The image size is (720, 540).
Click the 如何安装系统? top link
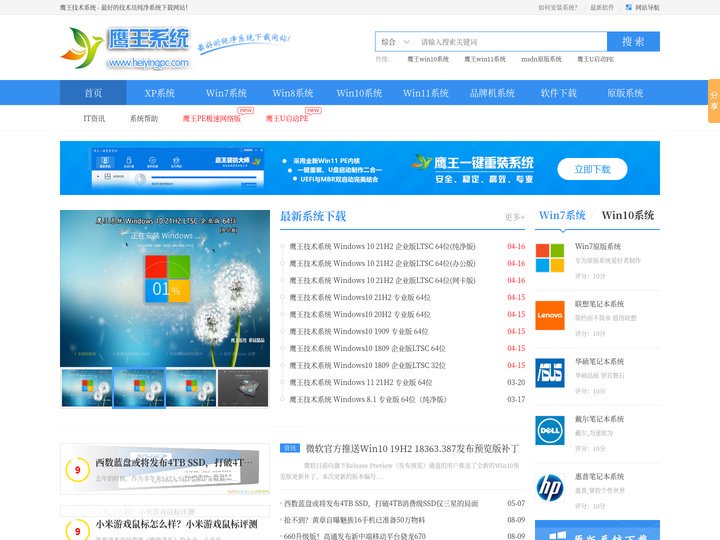pos(558,7)
